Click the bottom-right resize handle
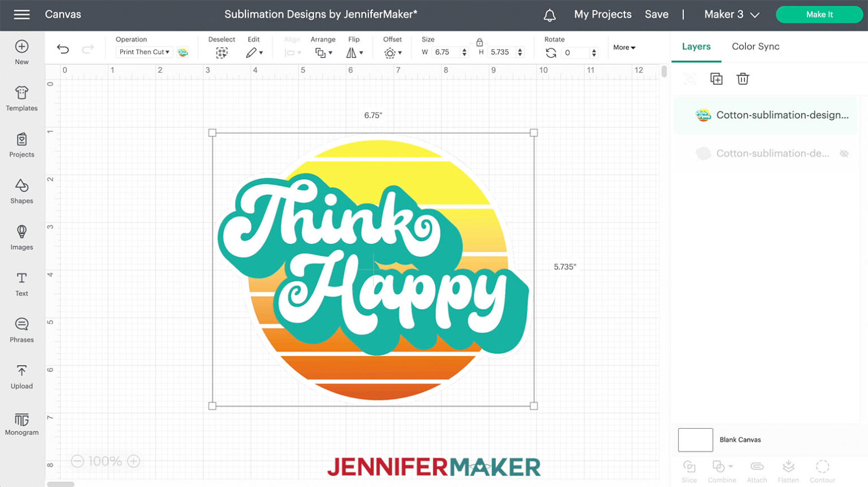 coord(533,406)
